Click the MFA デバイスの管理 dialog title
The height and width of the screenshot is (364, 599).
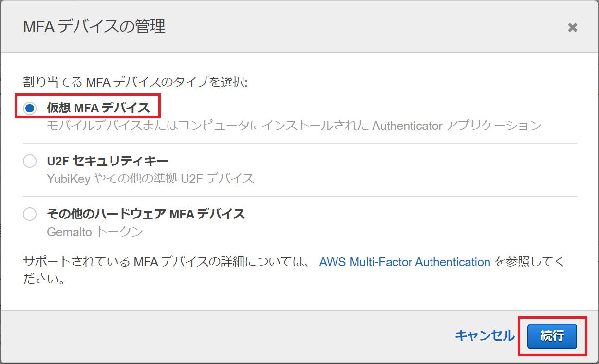click(94, 26)
